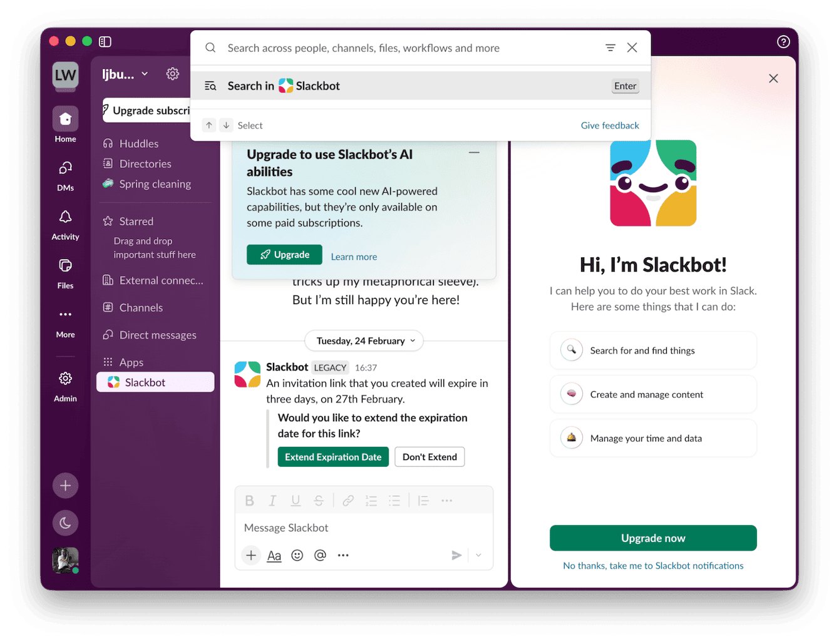Click the @ mention icon
This screenshot has width=839, height=644.
(320, 555)
